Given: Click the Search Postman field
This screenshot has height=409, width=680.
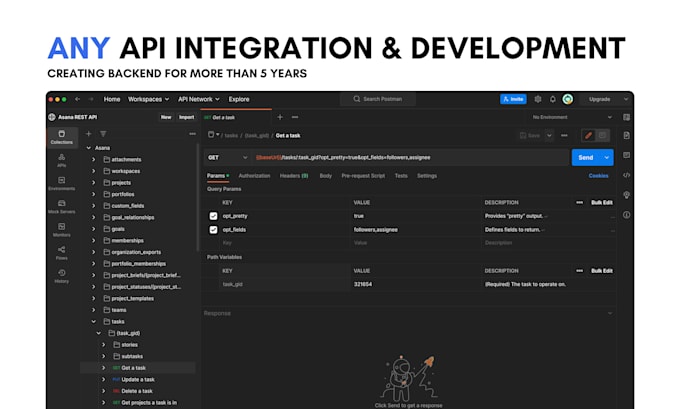Looking at the screenshot, I should 378,99.
